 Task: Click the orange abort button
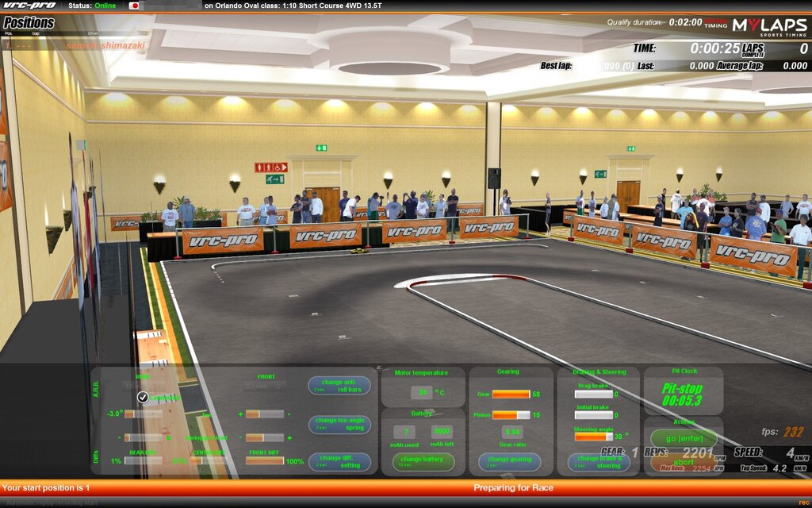tap(684, 462)
